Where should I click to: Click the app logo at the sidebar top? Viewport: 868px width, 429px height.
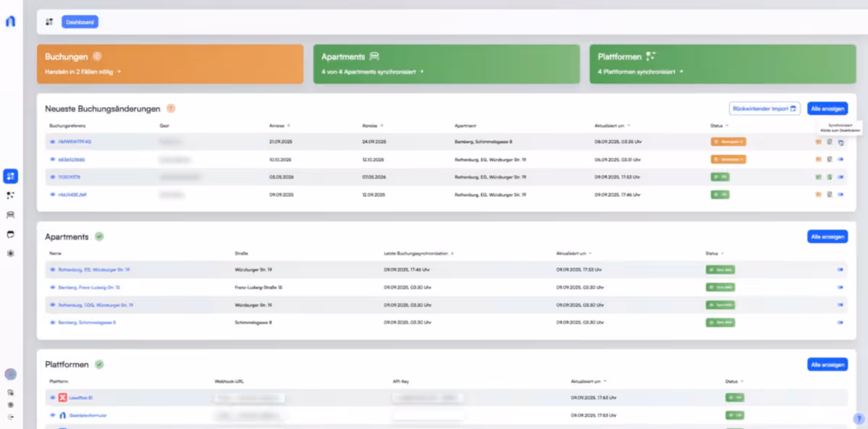[x=11, y=21]
